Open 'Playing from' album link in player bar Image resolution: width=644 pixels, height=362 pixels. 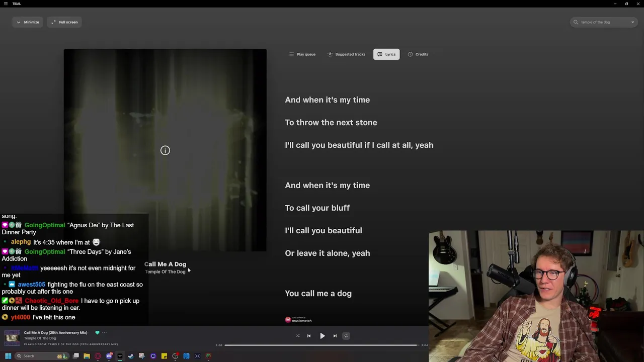pyautogui.click(x=71, y=344)
